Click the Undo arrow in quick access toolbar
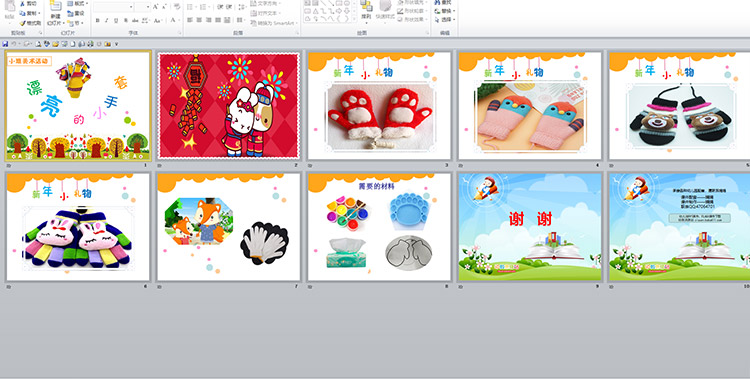Image resolution: width=750 pixels, height=379 pixels. [14, 44]
